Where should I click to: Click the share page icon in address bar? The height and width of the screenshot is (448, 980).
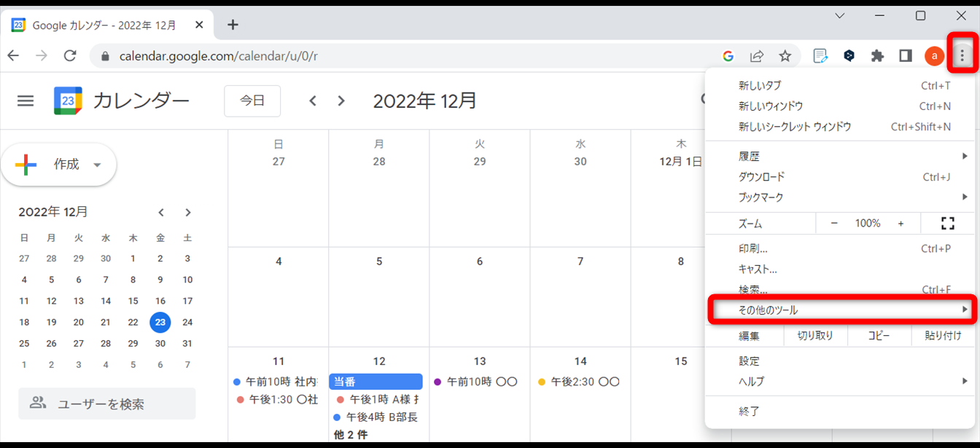click(757, 56)
